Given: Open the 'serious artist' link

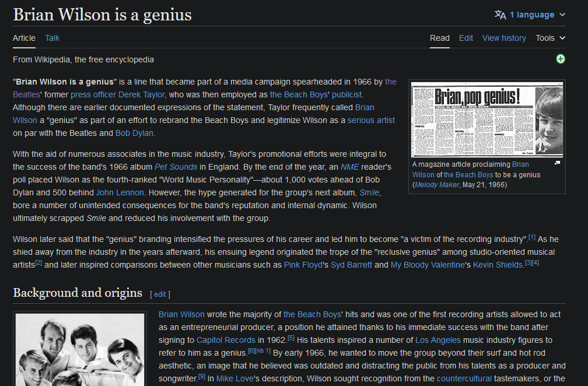Looking at the screenshot, I should point(371,120).
